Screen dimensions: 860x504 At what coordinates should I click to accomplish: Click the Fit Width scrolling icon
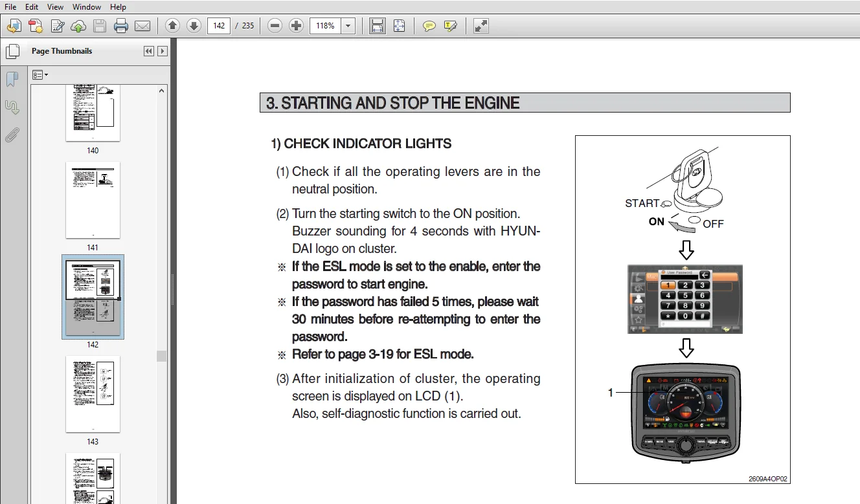pyautogui.click(x=378, y=26)
